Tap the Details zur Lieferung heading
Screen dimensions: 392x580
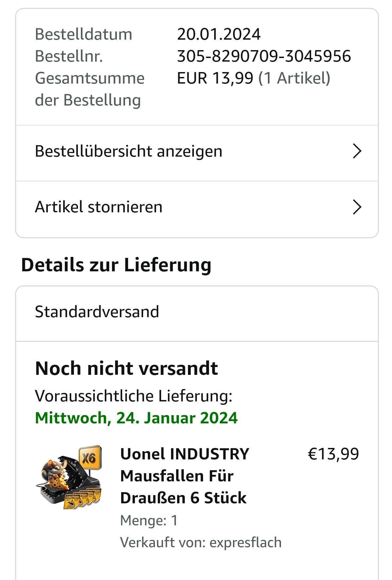(x=116, y=265)
